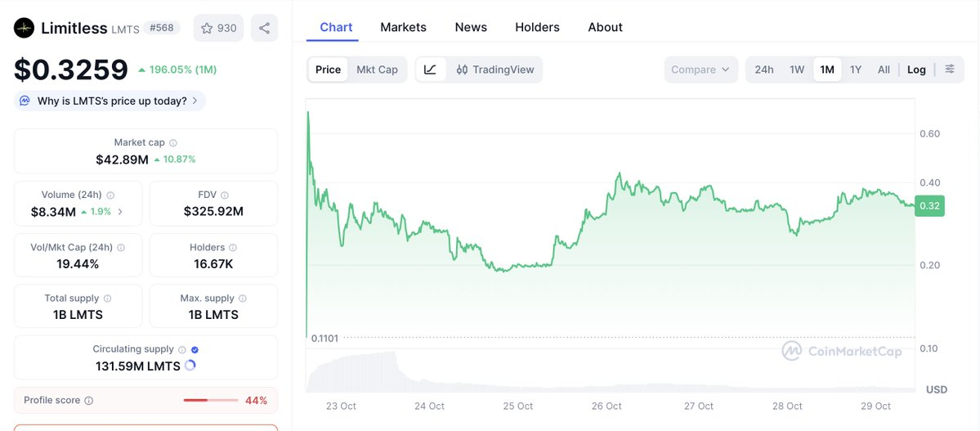Select the 1Y time range
This screenshot has height=431, width=980.
tap(856, 70)
